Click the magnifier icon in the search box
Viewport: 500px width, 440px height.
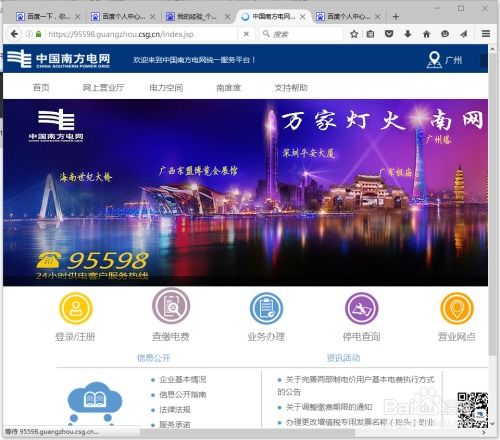(266, 34)
